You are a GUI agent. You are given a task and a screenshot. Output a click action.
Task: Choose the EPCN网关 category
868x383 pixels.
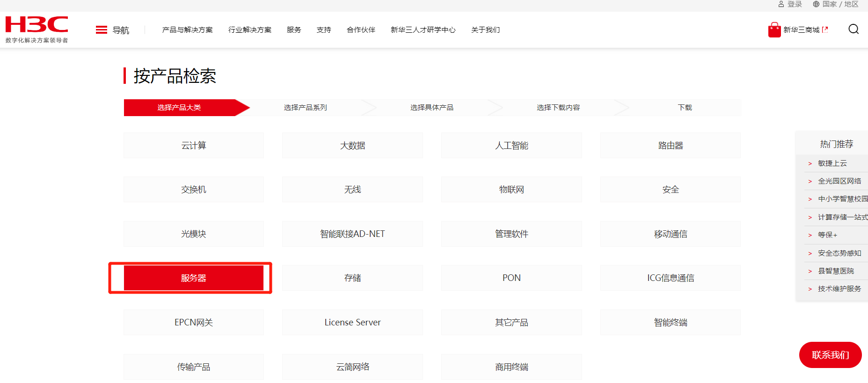194,323
